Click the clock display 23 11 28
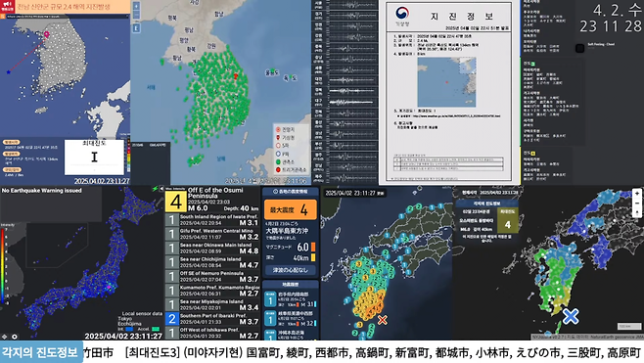Screen dimensions: 644x363 (x=611, y=26)
